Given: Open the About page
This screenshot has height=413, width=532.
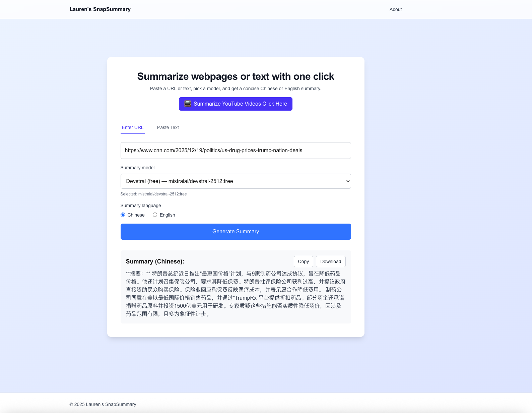Looking at the screenshot, I should point(395,9).
